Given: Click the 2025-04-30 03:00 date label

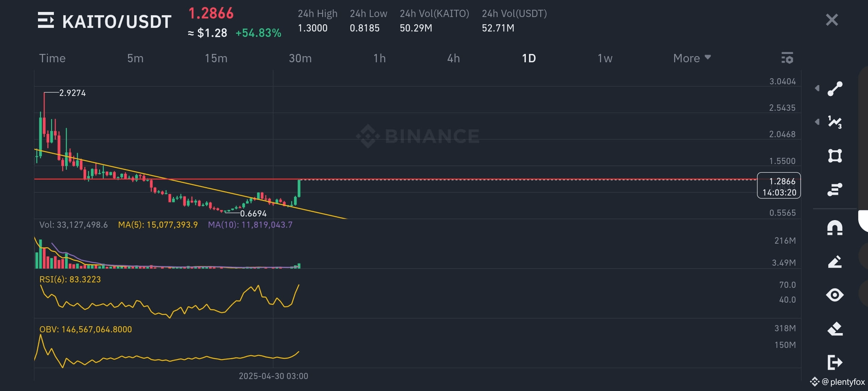Looking at the screenshot, I should coord(273,376).
